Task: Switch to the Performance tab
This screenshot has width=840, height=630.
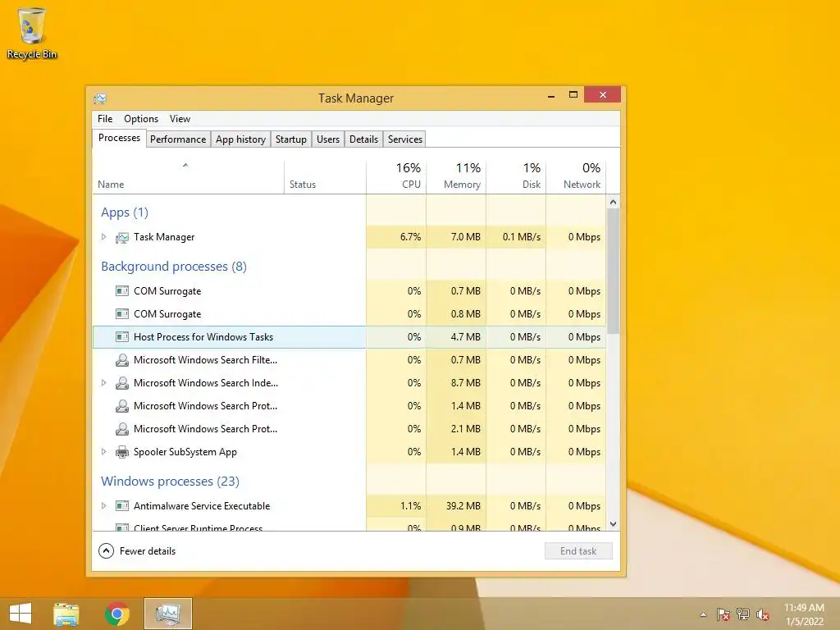Action: pos(178,139)
